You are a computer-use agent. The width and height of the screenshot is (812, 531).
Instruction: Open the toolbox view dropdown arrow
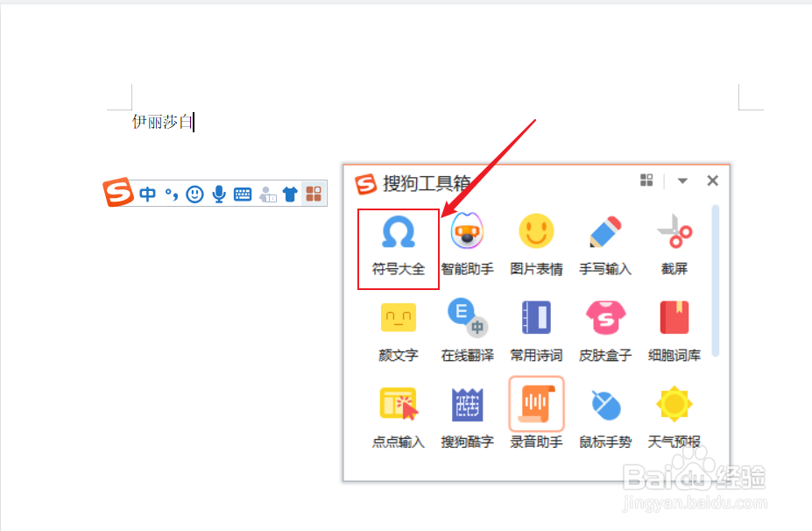click(x=682, y=181)
